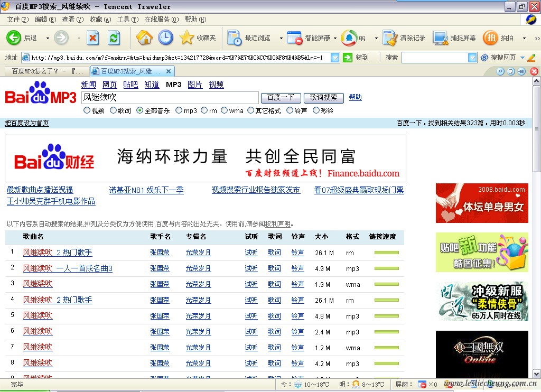Click the 冲级新服 柔情侠骨 ad image
Screen dimensions: 541x392
482,302
